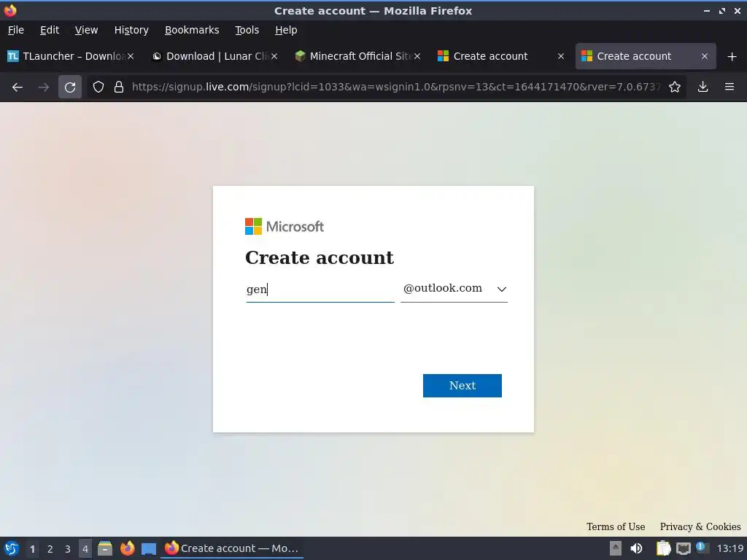Show desktop using blue taskbar icon
This screenshot has height=560, width=747.
coord(149,549)
